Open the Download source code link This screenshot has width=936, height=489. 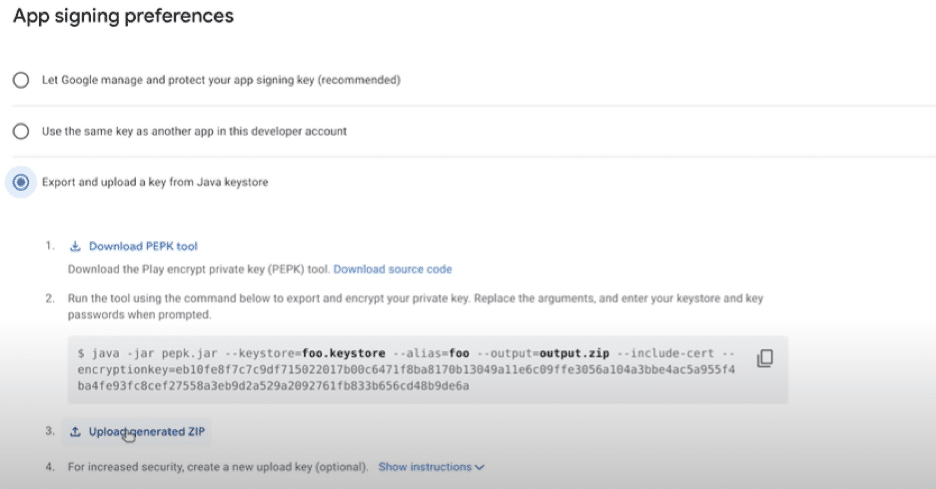[x=392, y=269]
